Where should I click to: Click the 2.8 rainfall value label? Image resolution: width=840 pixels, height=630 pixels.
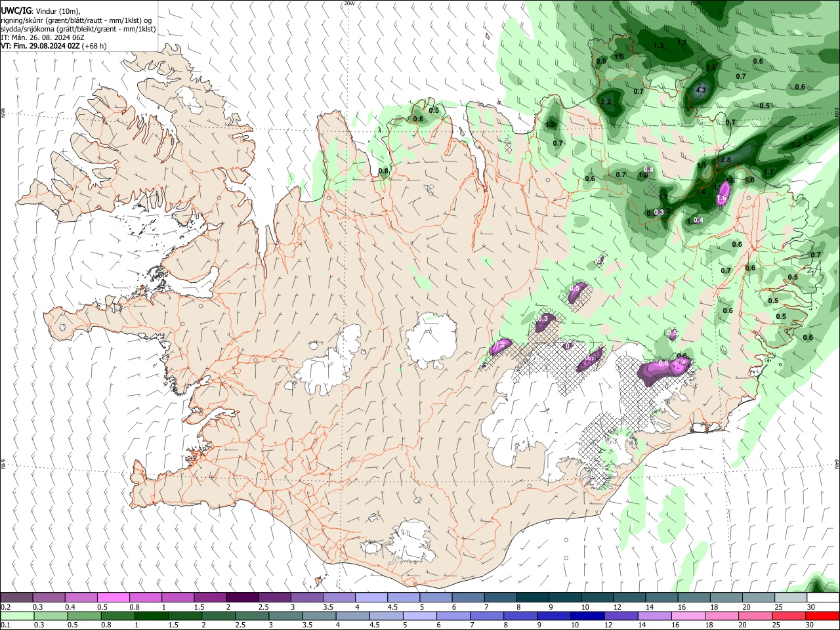pos(726,159)
